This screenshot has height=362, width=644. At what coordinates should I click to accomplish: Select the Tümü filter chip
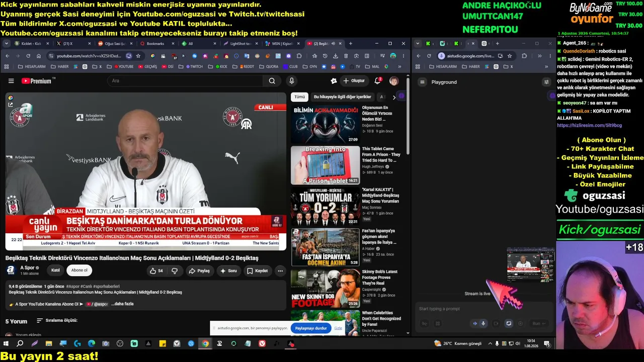(299, 97)
